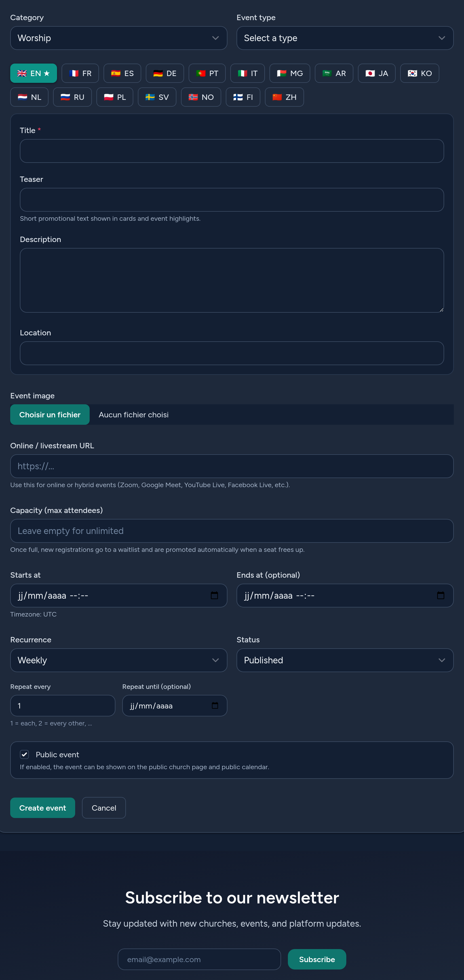
Task: Select the French FR flag language
Action: click(x=80, y=73)
